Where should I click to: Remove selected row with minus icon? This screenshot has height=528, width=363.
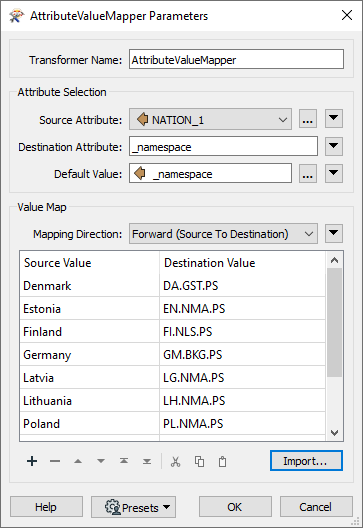pyautogui.click(x=55, y=461)
